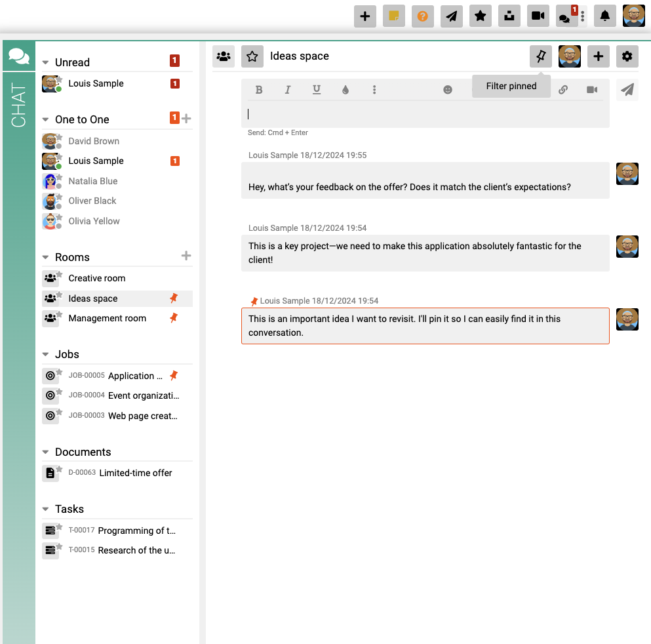Screen dimensions: 651x644
Task: Add member with plus button in room header
Action: point(599,56)
